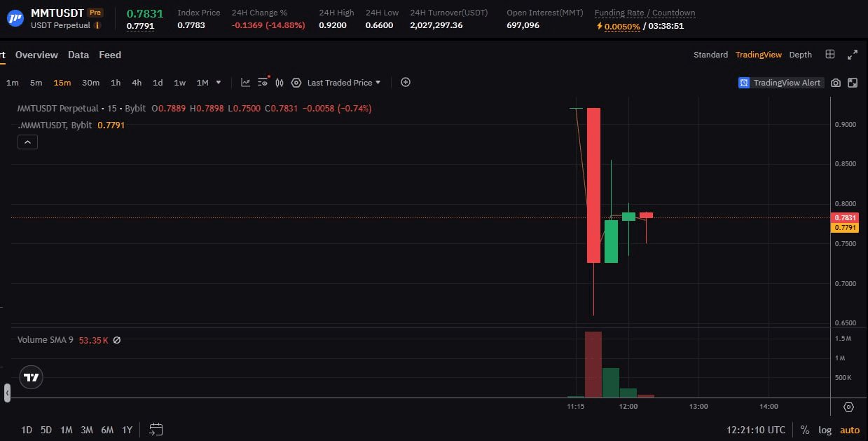Open the Last Traded Price dropdown
Screen dimensions: 868x441
click(344, 83)
